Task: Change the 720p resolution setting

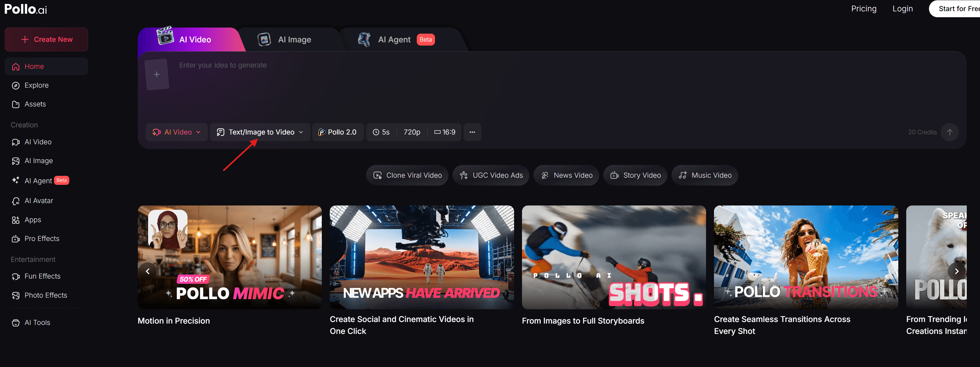Action: 412,132
